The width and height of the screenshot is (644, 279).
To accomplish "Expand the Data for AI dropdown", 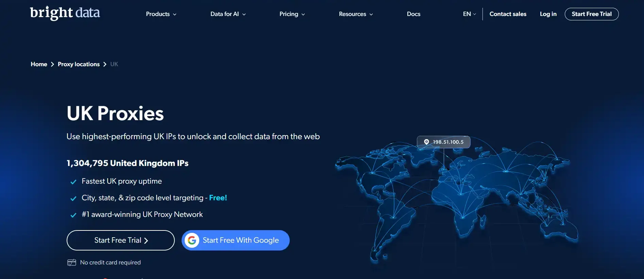I will point(228,14).
